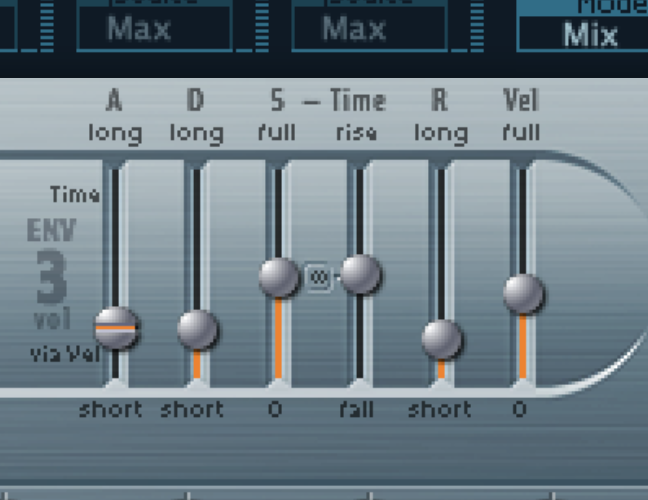The width and height of the screenshot is (648, 500).
Task: Click the '0' label below Vel slider
Action: (x=519, y=409)
